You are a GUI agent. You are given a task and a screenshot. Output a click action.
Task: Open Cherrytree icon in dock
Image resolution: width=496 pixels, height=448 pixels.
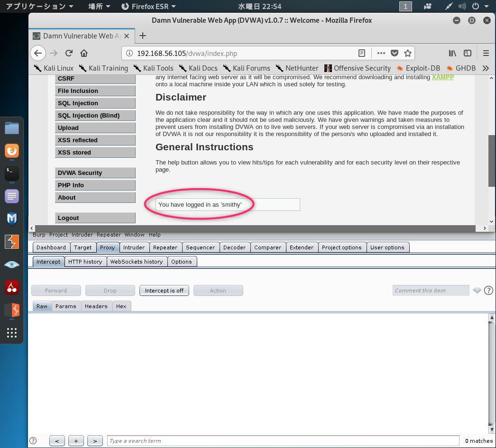coord(12,287)
